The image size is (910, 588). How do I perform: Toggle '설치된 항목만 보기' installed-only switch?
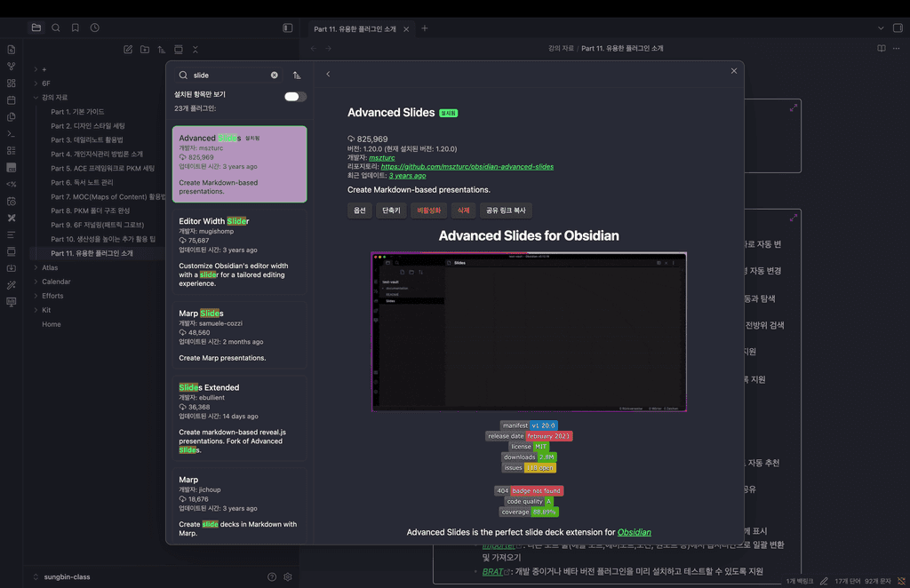pyautogui.click(x=295, y=96)
